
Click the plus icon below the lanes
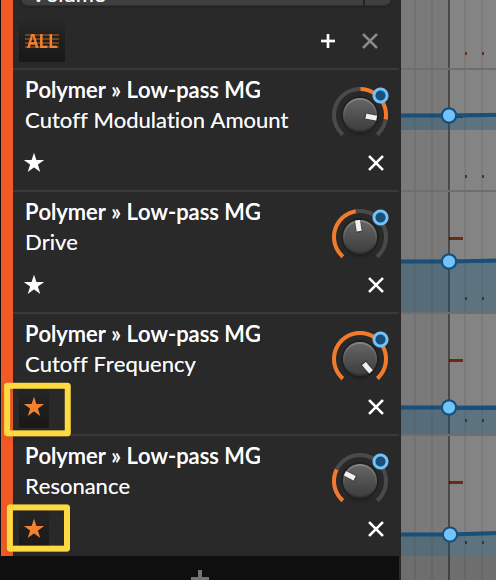coord(200,575)
